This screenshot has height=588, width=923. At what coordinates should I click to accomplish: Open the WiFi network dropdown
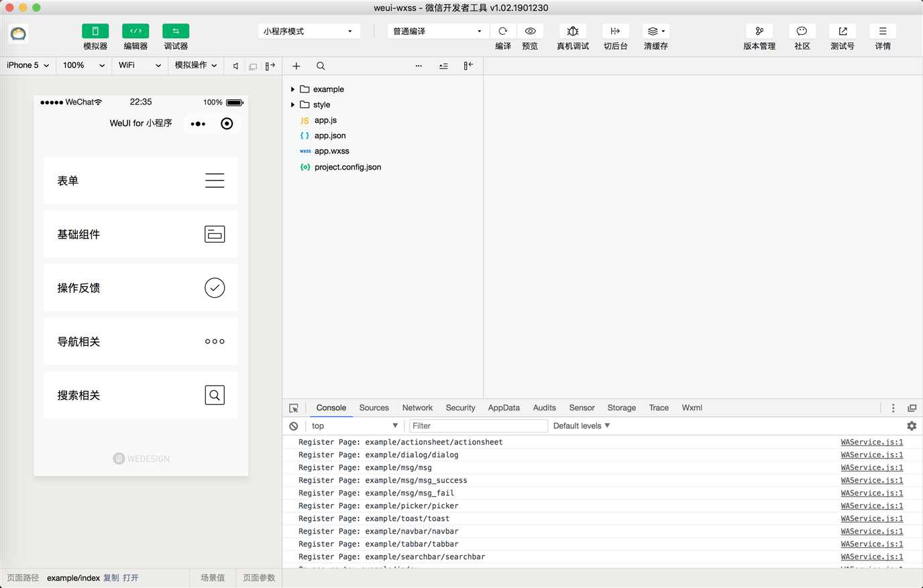coord(140,66)
